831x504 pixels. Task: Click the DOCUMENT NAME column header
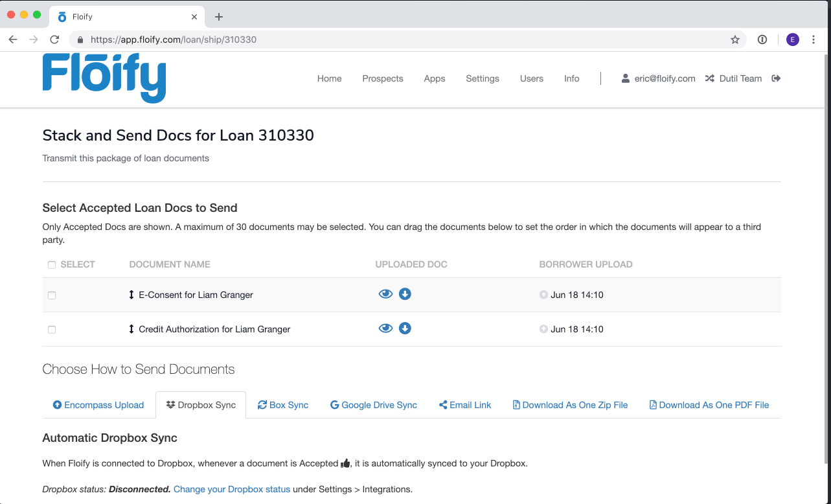[x=170, y=264]
